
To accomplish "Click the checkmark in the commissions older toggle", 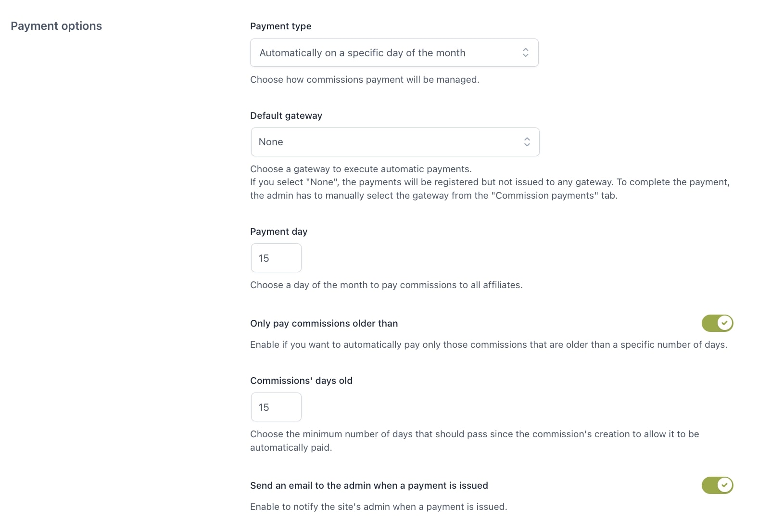I will click(724, 323).
